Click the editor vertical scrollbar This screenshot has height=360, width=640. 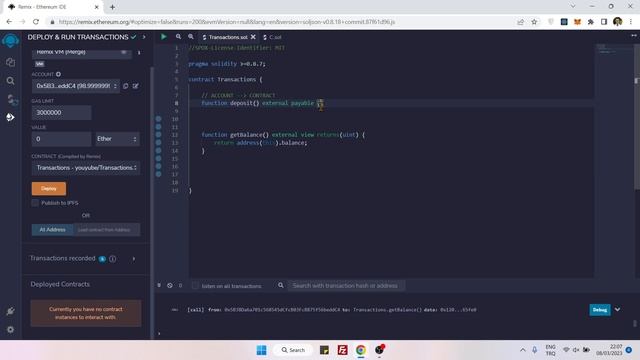[x=637, y=116]
